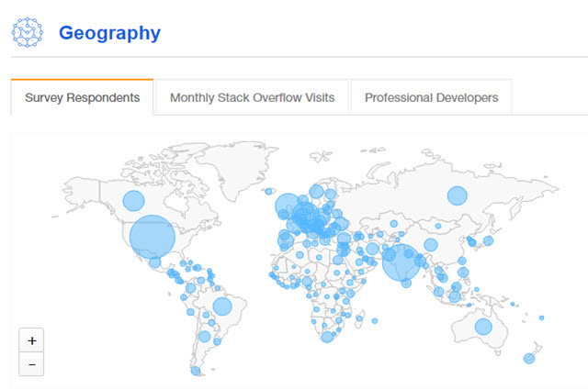Switch to Survey Respondents tab
Viewport: 588px width, 390px height.
tap(83, 97)
